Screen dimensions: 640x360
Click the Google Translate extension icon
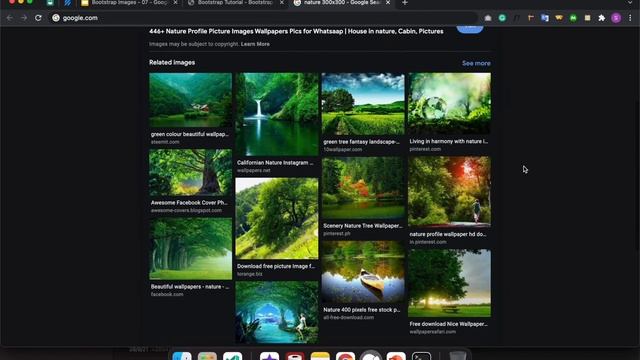pos(544,18)
